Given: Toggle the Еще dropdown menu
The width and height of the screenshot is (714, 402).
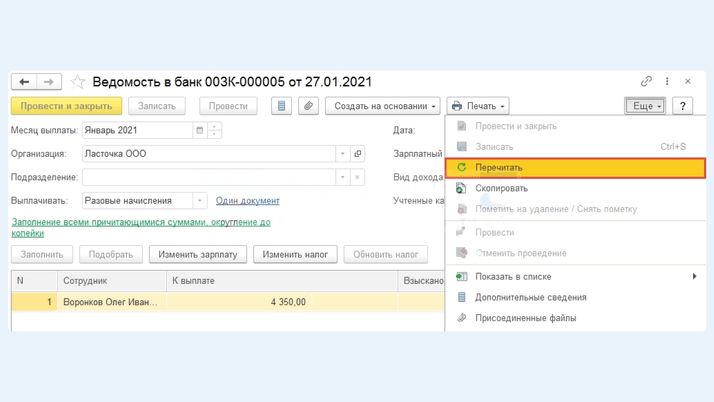Looking at the screenshot, I should pyautogui.click(x=645, y=106).
